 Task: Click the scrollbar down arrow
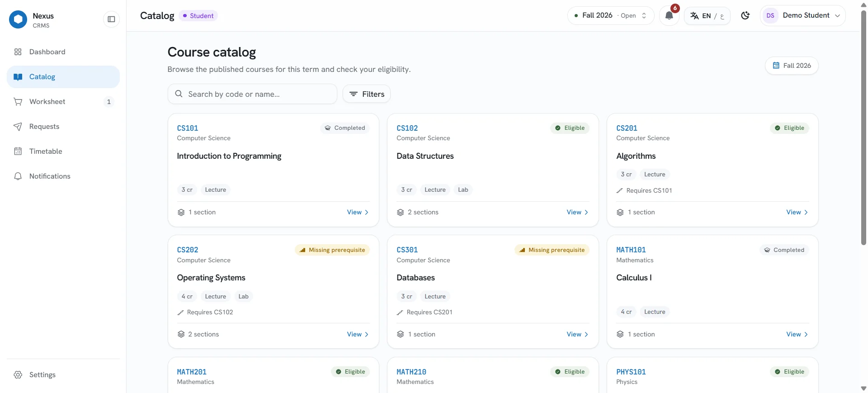click(863, 388)
